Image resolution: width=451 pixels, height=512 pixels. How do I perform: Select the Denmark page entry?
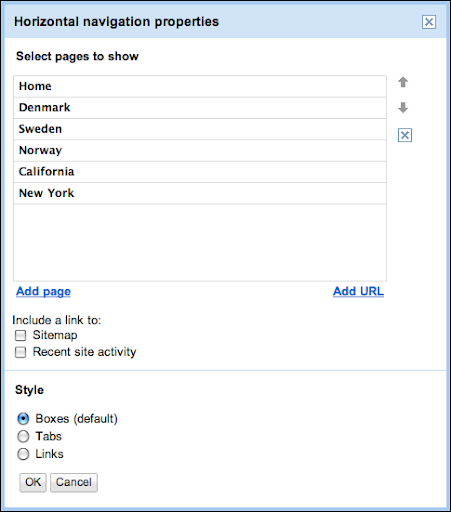coord(200,108)
